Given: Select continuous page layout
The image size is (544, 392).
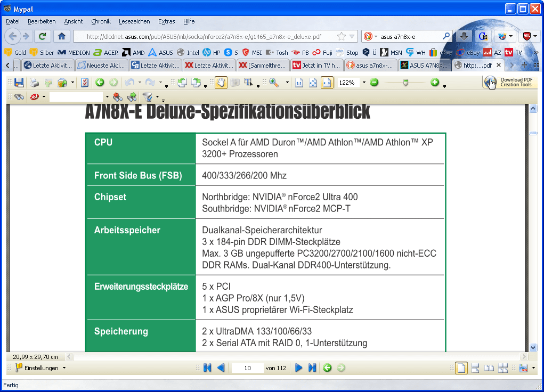Looking at the screenshot, I should point(475,367).
